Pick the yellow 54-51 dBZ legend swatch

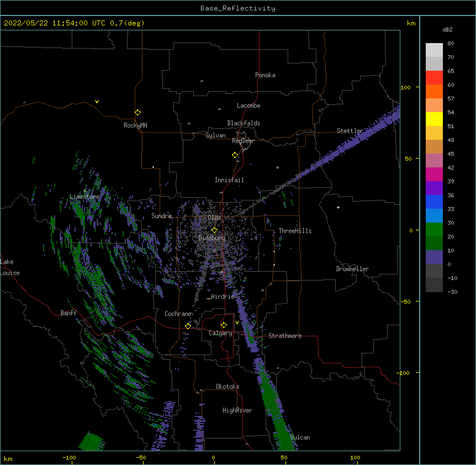(434, 119)
